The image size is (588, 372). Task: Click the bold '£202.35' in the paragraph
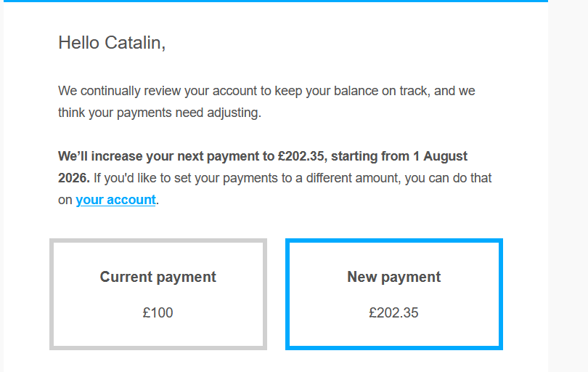click(x=302, y=156)
